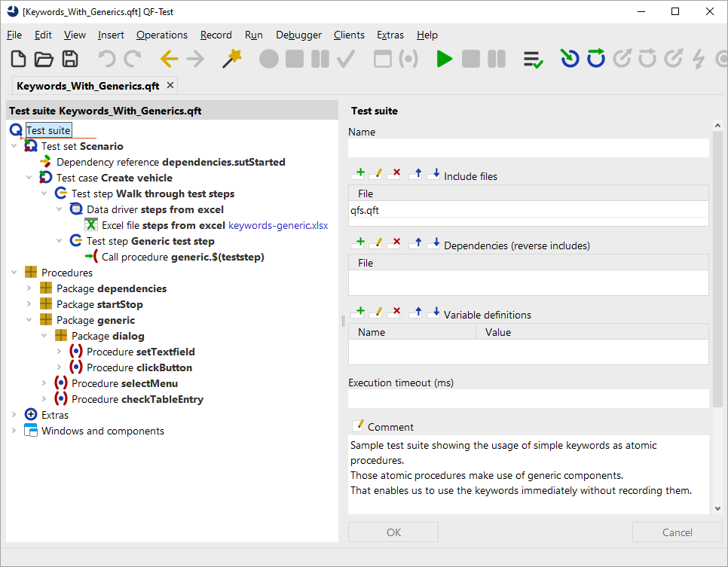This screenshot has width=728, height=567.
Task: Select Procedure clickButton in tree
Action: (131, 367)
